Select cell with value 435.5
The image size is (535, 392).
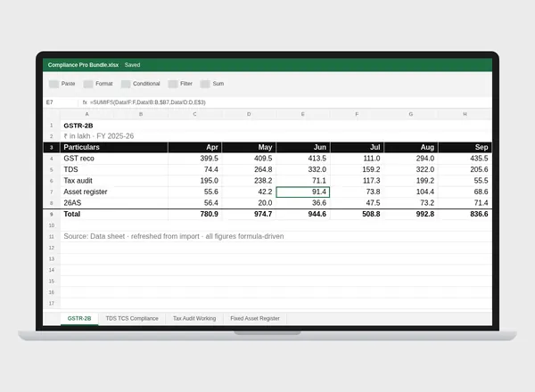point(465,159)
